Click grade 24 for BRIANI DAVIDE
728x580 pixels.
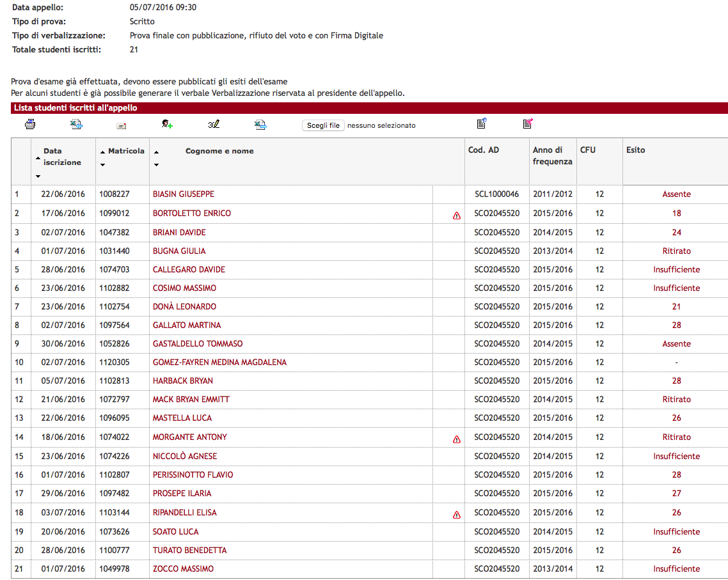click(676, 233)
